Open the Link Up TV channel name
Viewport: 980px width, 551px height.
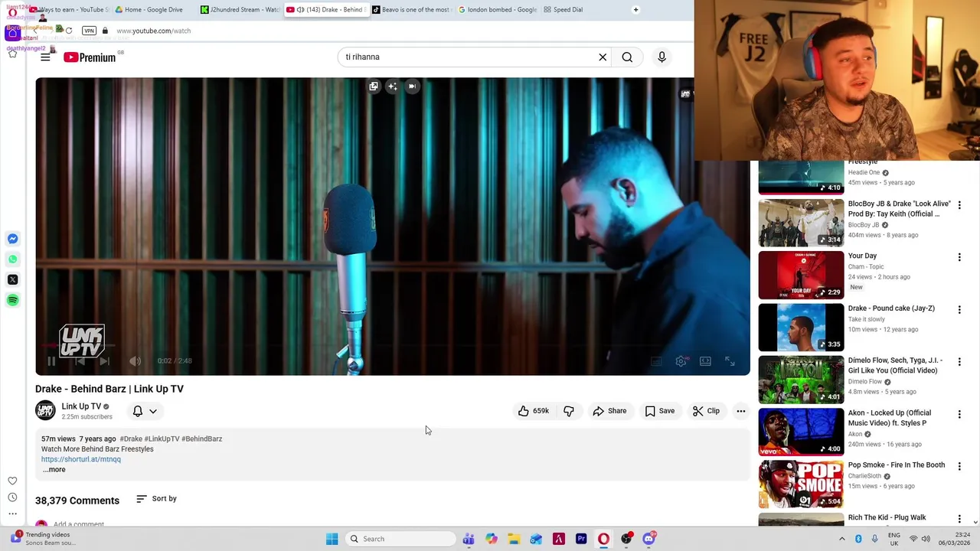[81, 406]
